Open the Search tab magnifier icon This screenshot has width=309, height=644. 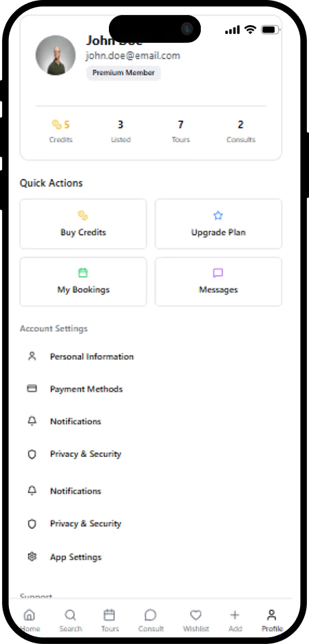pyautogui.click(x=70, y=615)
